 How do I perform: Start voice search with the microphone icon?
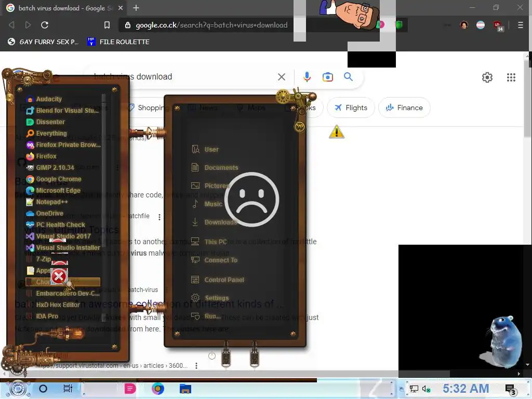pyautogui.click(x=307, y=77)
